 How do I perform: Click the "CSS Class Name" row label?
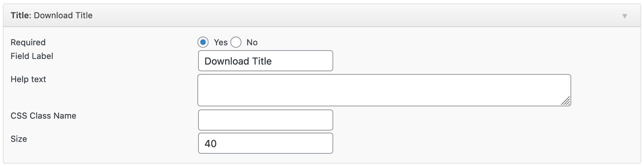click(43, 116)
